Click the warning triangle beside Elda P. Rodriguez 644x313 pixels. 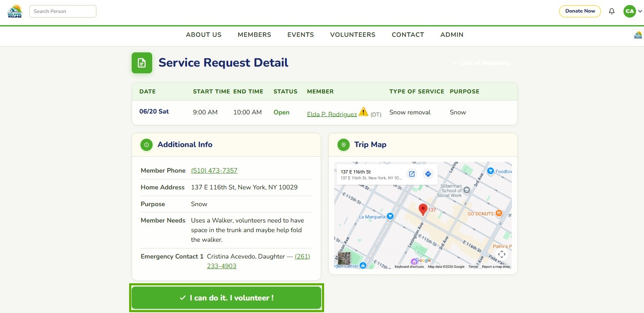(364, 111)
